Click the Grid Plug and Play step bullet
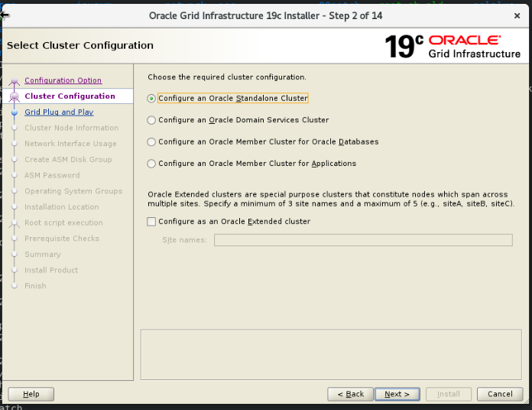This screenshot has width=532, height=410. 15,112
